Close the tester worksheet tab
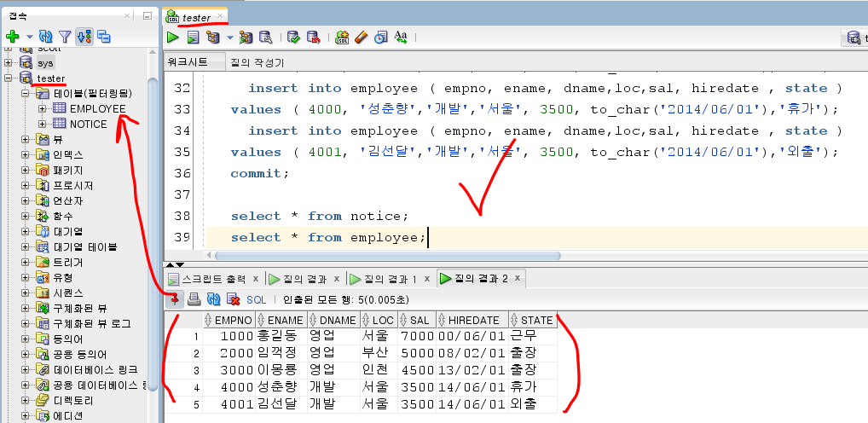The height and width of the screenshot is (423, 868). coord(220,16)
